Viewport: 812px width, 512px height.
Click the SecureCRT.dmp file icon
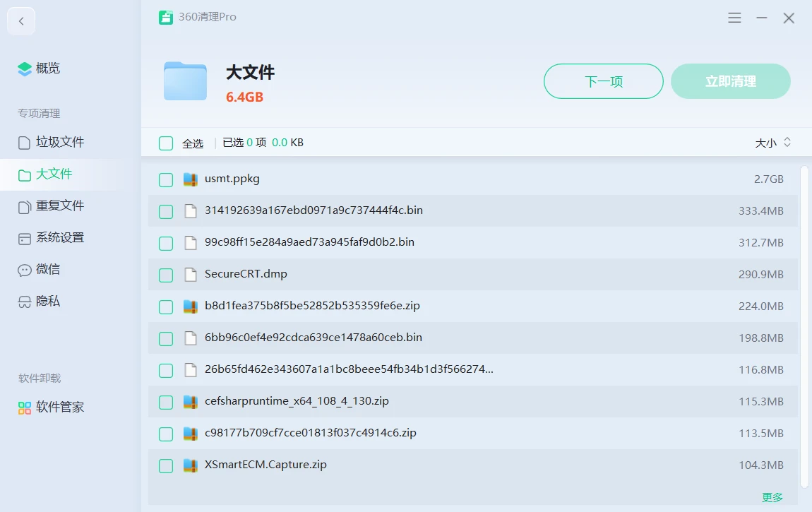coord(190,275)
